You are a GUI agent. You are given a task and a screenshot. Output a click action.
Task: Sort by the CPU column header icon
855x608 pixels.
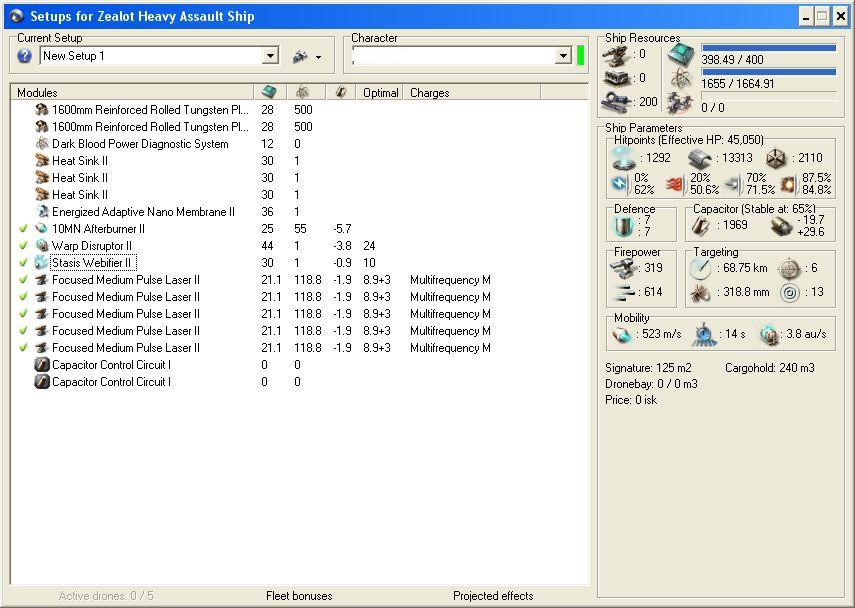click(269, 92)
